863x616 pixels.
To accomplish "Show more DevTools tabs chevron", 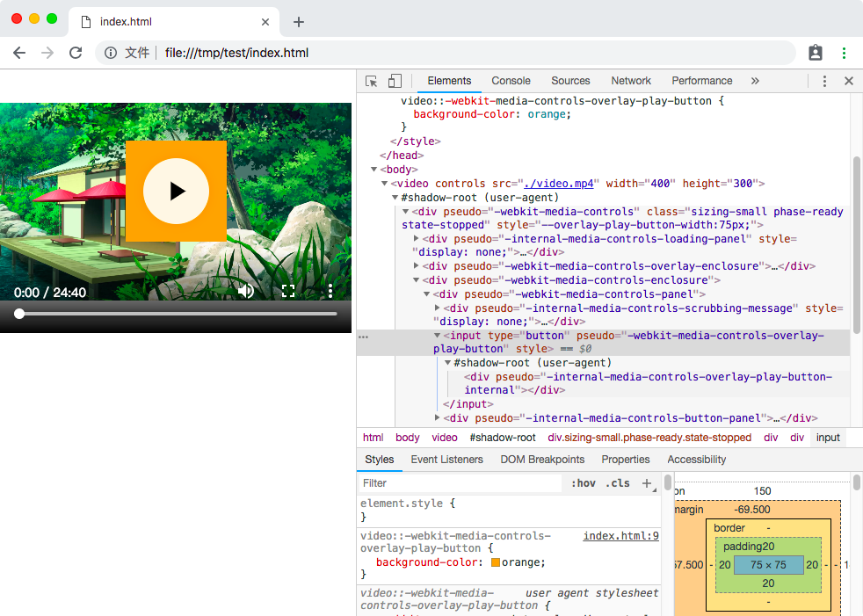I will (754, 81).
